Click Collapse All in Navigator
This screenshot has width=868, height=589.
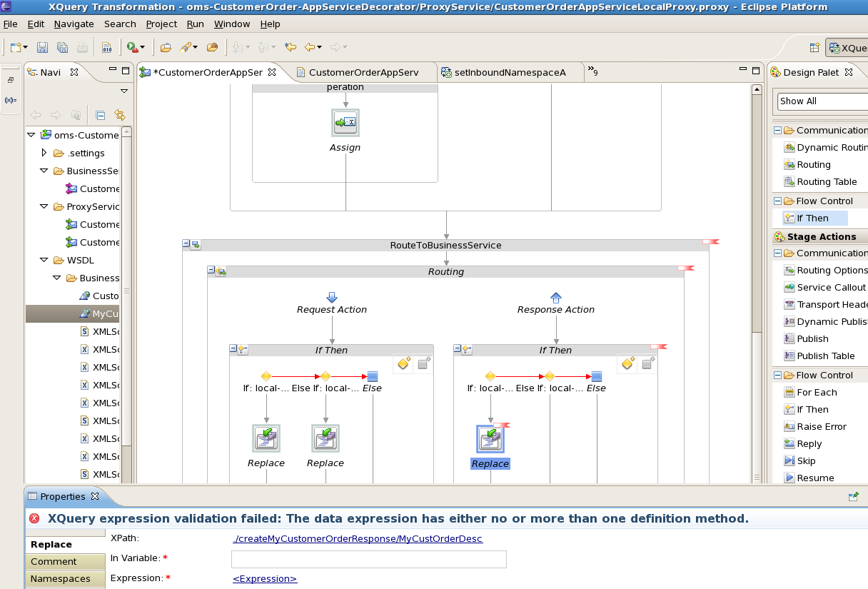click(101, 115)
